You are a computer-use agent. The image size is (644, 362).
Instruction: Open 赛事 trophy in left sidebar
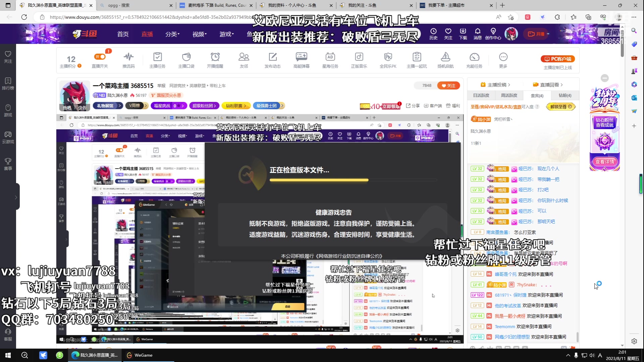point(8,164)
